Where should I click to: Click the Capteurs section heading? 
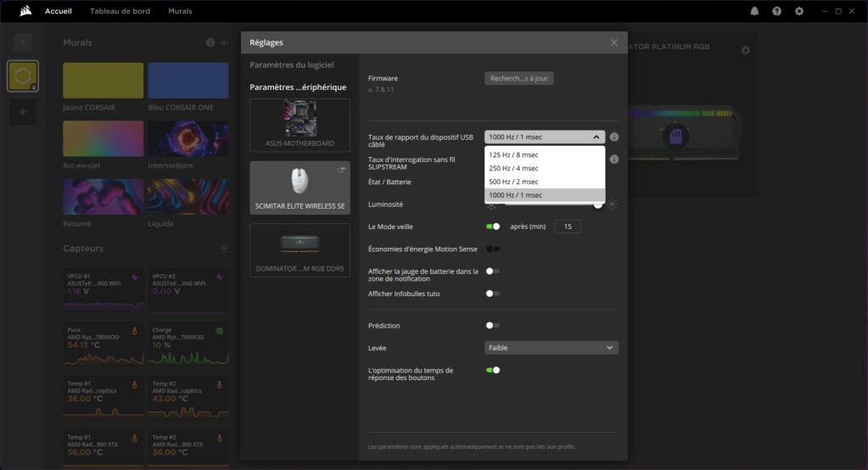[x=83, y=248]
